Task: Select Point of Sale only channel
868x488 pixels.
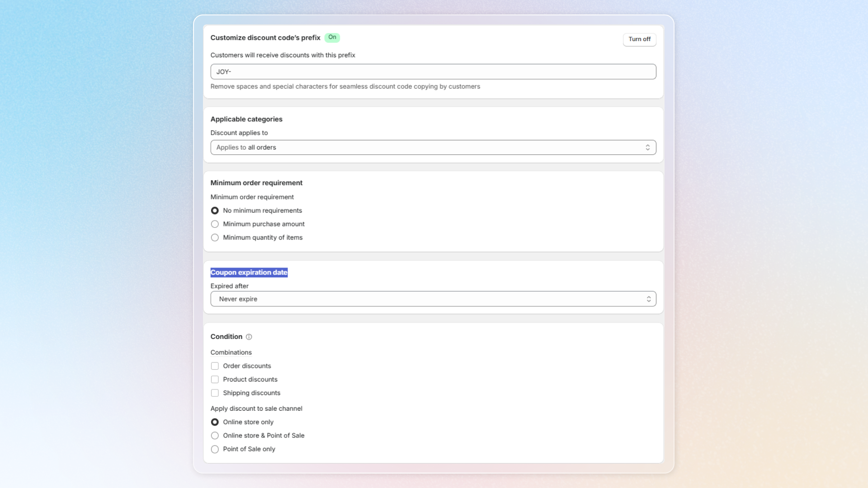Action: (215, 450)
